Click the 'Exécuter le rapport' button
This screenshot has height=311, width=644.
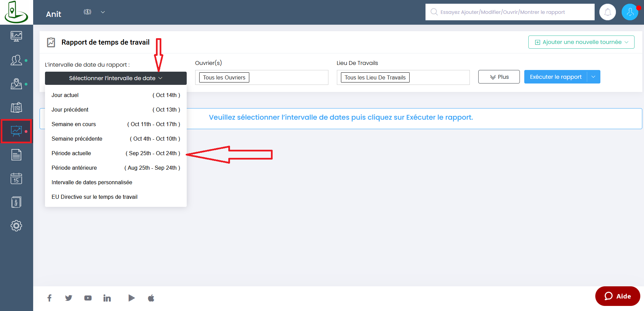point(555,77)
